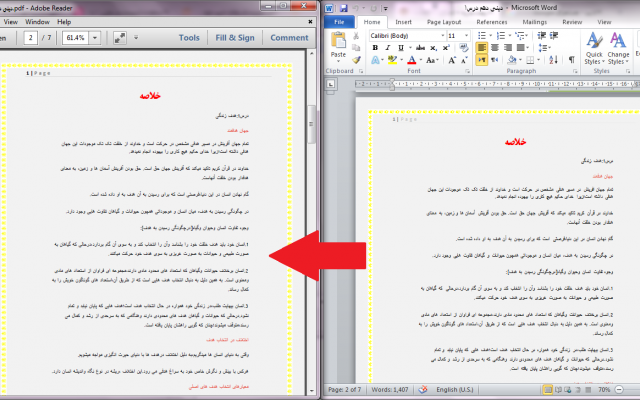Switch to Insert tab in Word
The image size is (640, 400).
pos(403,22)
